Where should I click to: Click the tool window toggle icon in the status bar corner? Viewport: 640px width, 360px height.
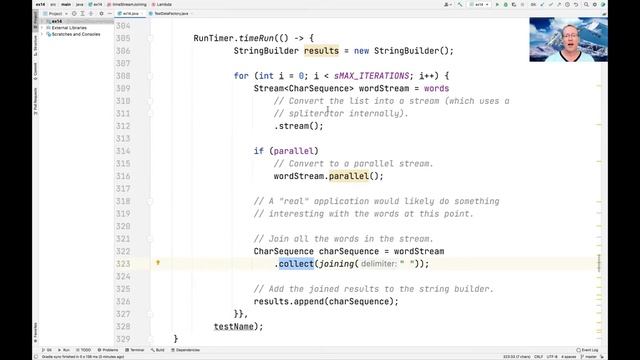(x=36, y=357)
